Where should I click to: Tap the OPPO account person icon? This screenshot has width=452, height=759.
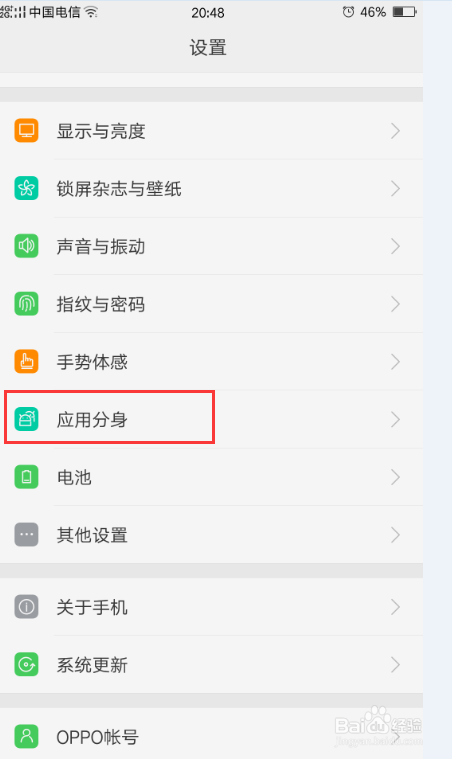(26, 737)
